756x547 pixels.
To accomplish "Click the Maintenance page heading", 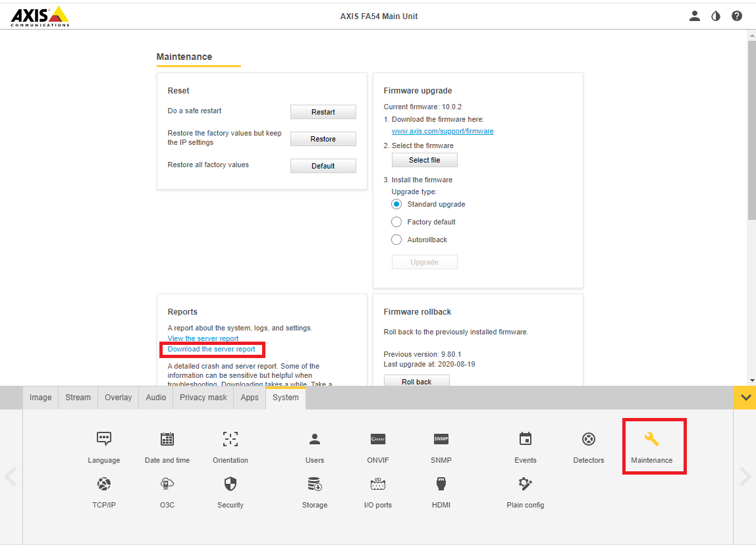I will click(184, 57).
